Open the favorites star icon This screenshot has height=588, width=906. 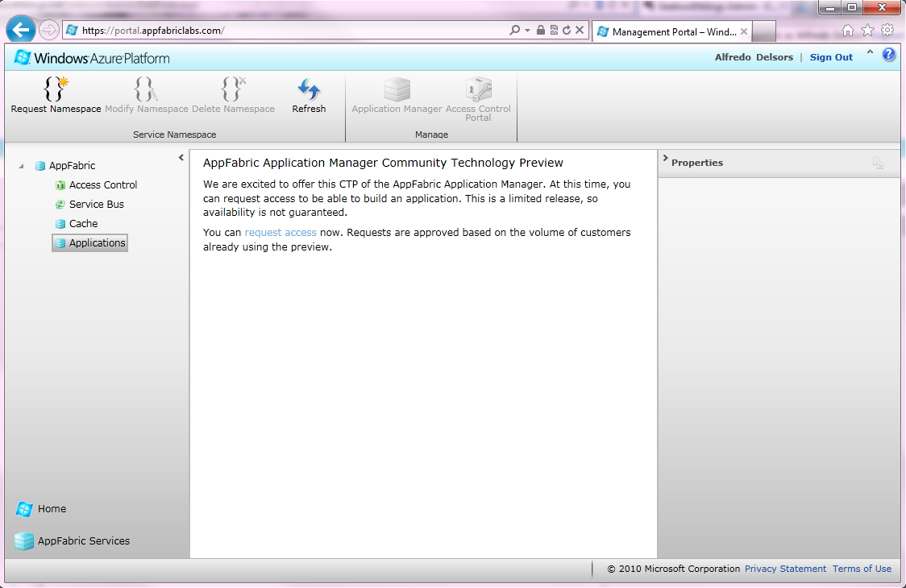(x=867, y=31)
